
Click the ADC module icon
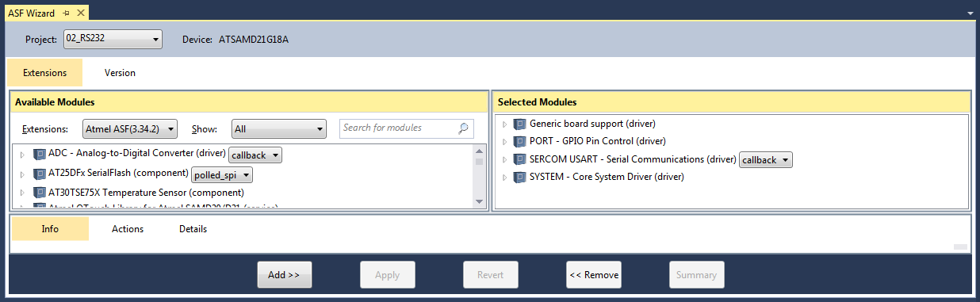[40, 155]
